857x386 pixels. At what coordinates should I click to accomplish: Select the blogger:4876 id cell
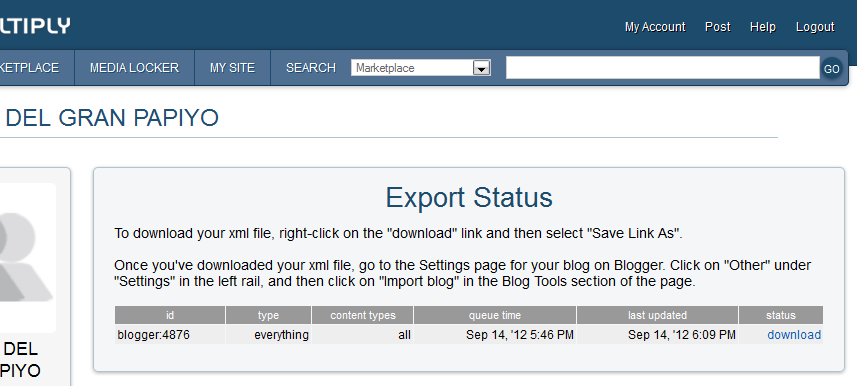pos(170,335)
